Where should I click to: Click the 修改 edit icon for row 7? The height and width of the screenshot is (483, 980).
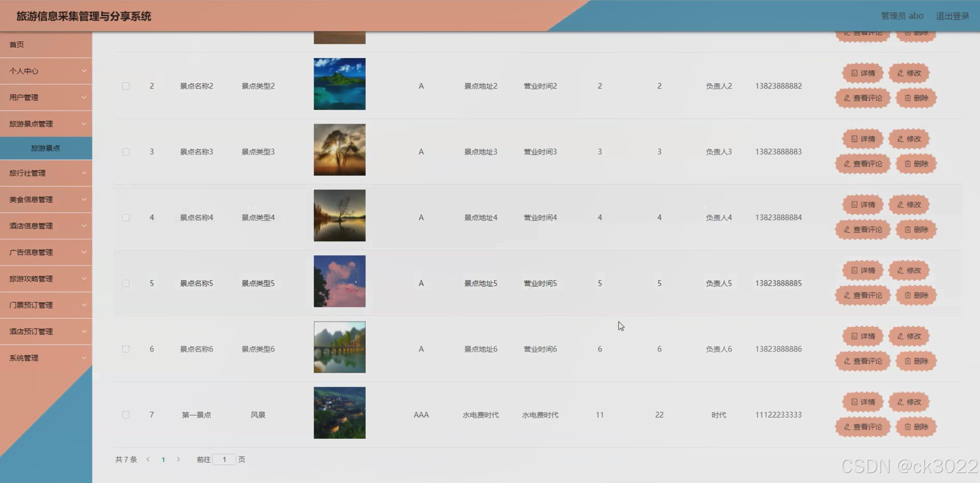coord(908,402)
